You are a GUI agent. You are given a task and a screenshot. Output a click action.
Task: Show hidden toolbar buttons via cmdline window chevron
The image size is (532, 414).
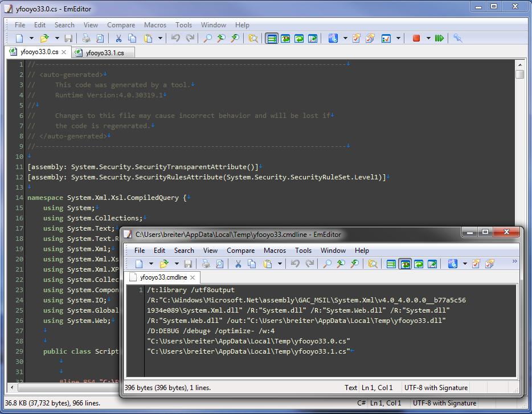click(x=515, y=262)
